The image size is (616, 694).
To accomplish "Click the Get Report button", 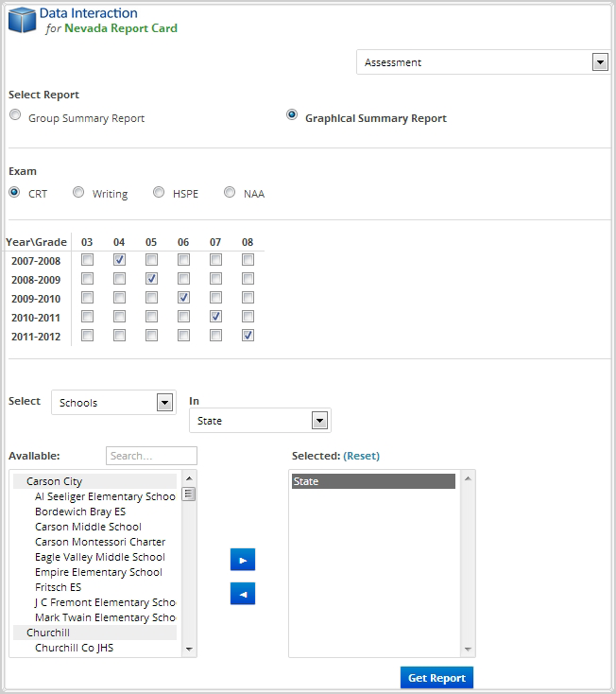I will (436, 678).
